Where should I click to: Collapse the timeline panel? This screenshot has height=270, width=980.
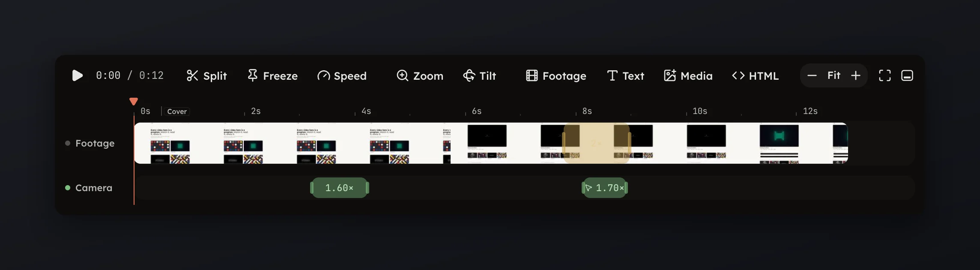(x=907, y=75)
